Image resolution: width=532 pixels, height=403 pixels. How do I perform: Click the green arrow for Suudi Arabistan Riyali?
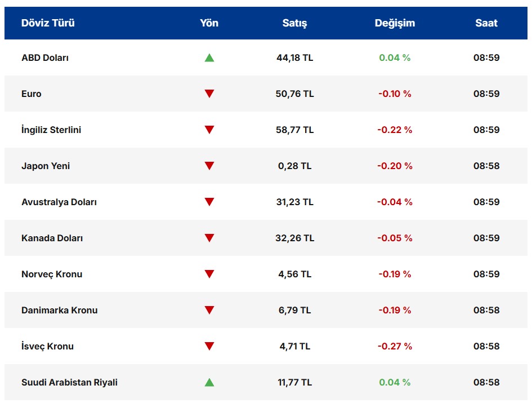click(209, 382)
